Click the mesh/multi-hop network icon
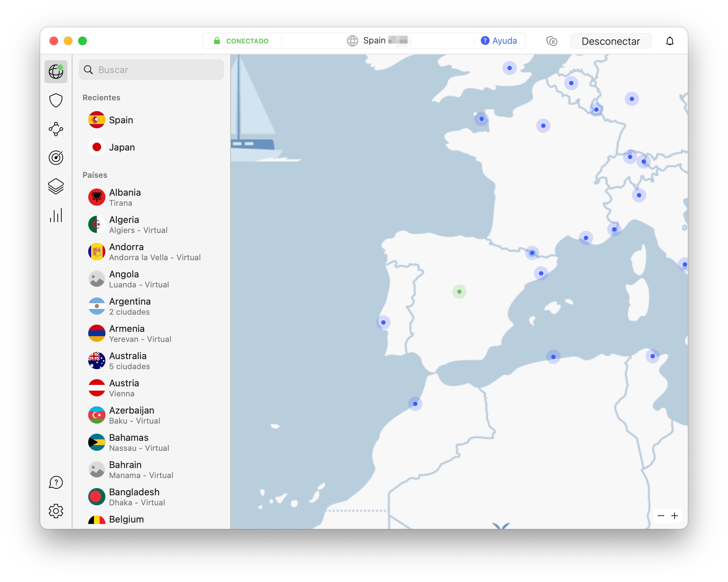The height and width of the screenshot is (582, 728). (x=56, y=128)
